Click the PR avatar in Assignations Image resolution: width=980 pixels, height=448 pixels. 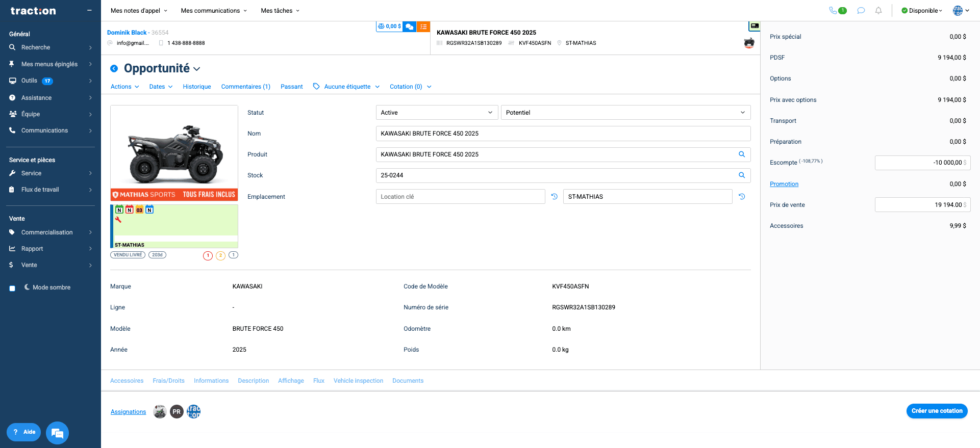[177, 411]
